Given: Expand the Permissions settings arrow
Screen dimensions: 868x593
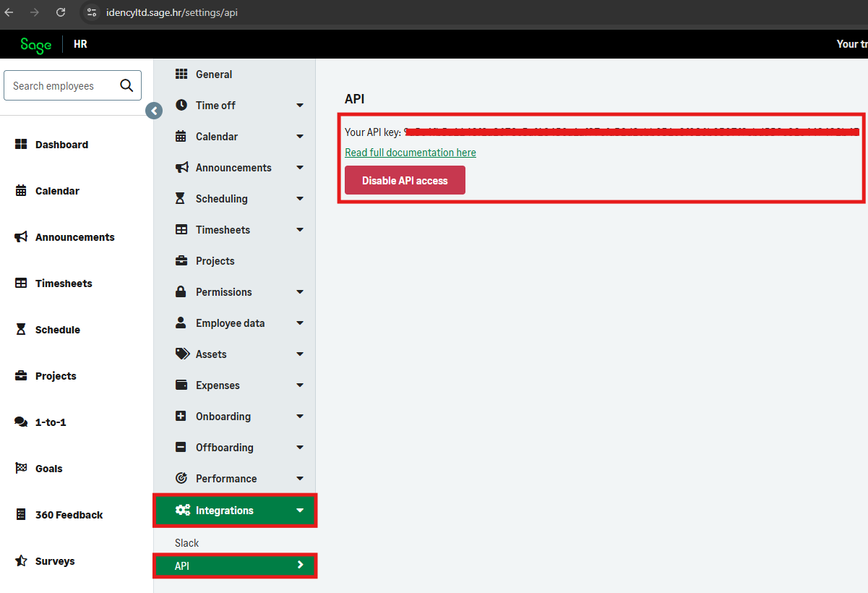Looking at the screenshot, I should [300, 292].
